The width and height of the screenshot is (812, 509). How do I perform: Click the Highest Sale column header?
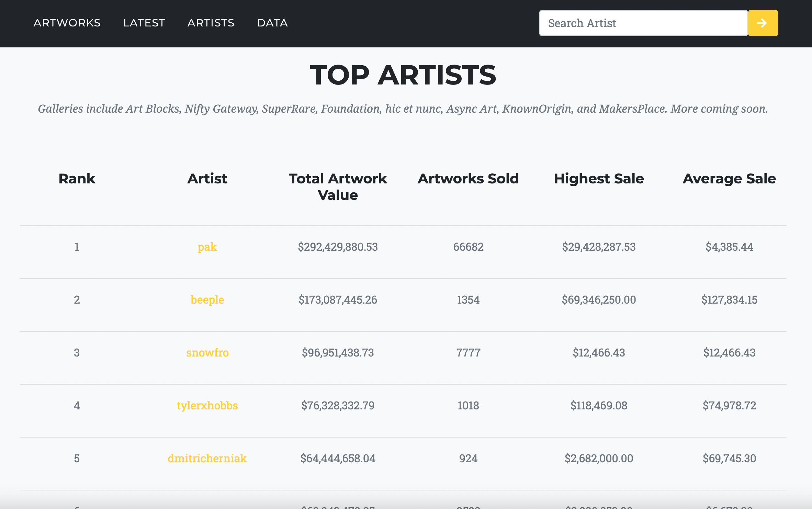coord(599,179)
